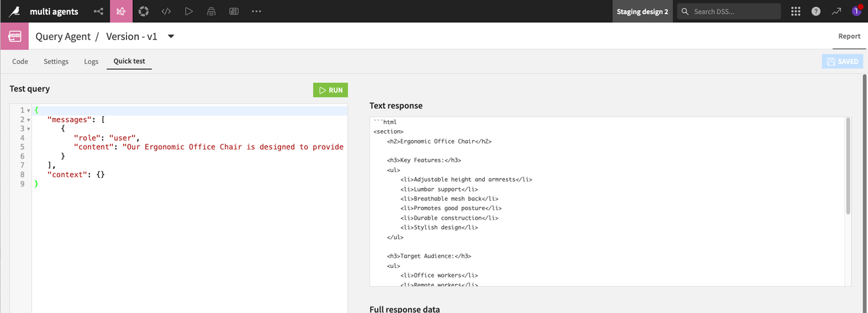Viewport: 868px width, 313px height.
Task: Click the Query Agent breadcrumb
Action: coord(63,37)
